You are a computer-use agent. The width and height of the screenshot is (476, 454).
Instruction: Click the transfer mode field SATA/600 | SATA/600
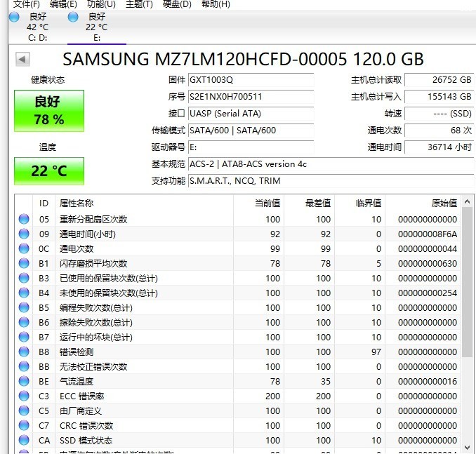point(251,131)
